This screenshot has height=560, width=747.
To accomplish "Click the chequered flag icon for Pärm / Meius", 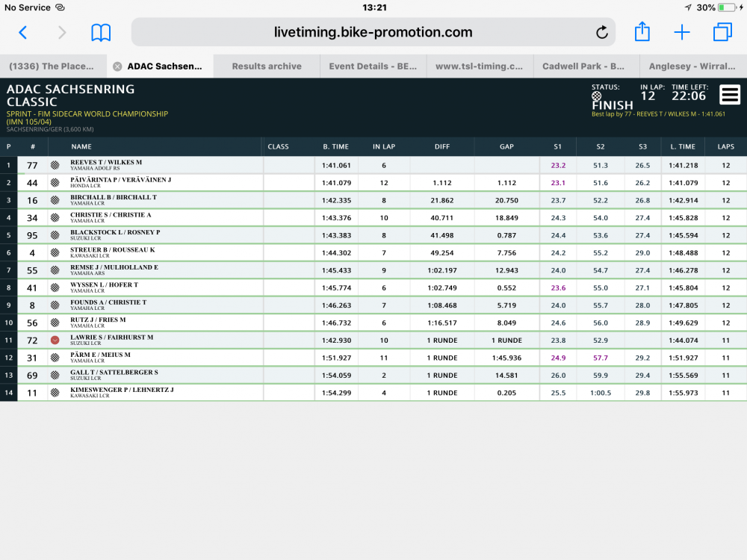I will 55,358.
